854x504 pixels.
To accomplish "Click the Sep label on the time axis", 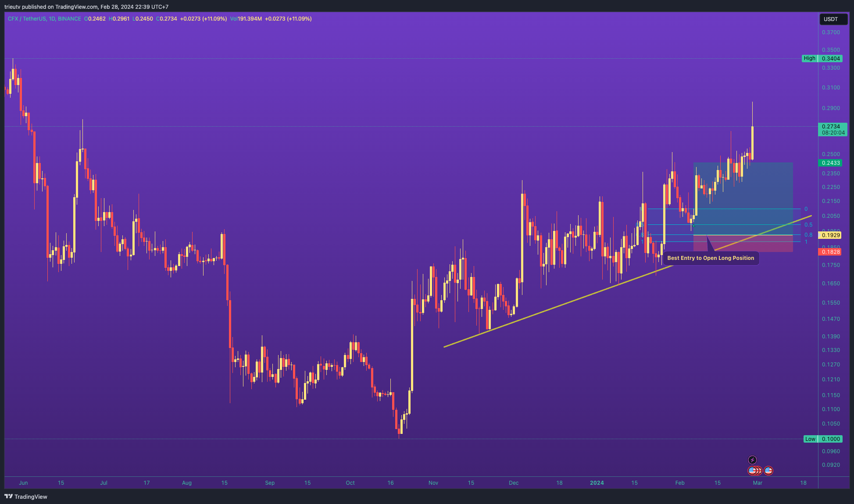I will (270, 483).
